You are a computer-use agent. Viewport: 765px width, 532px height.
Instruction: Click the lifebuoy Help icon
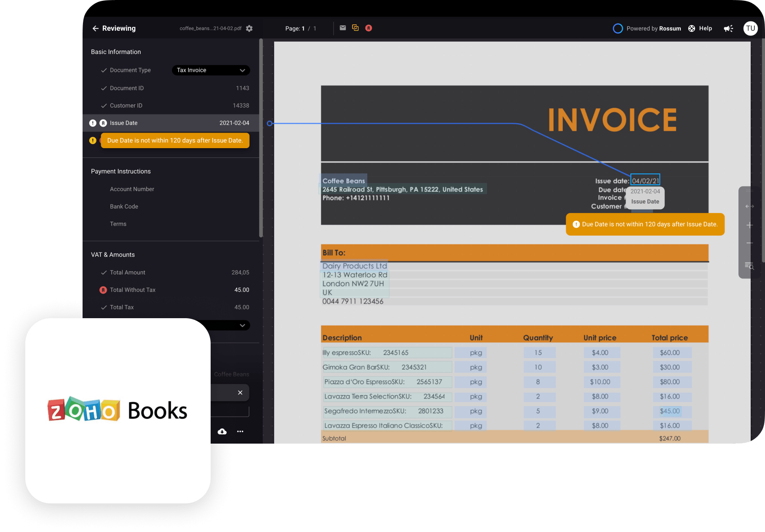(692, 28)
